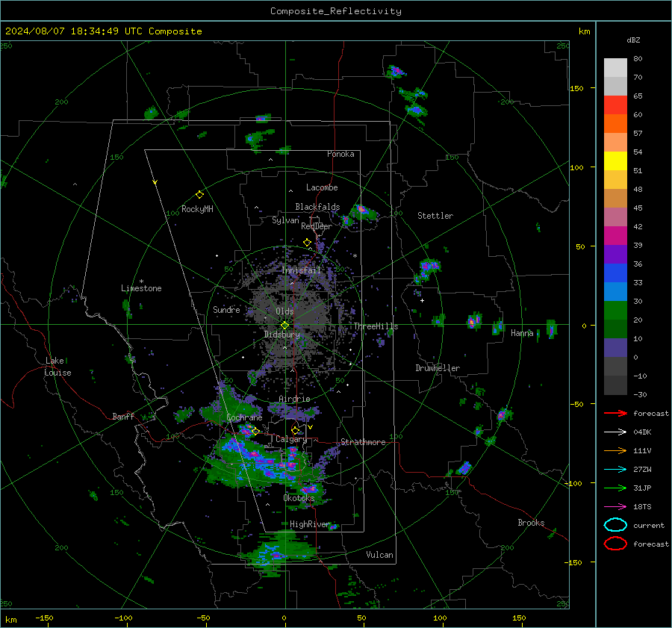
Task: Click yellow diamond marker southeast of Cochrane label
Action: [x=255, y=431]
